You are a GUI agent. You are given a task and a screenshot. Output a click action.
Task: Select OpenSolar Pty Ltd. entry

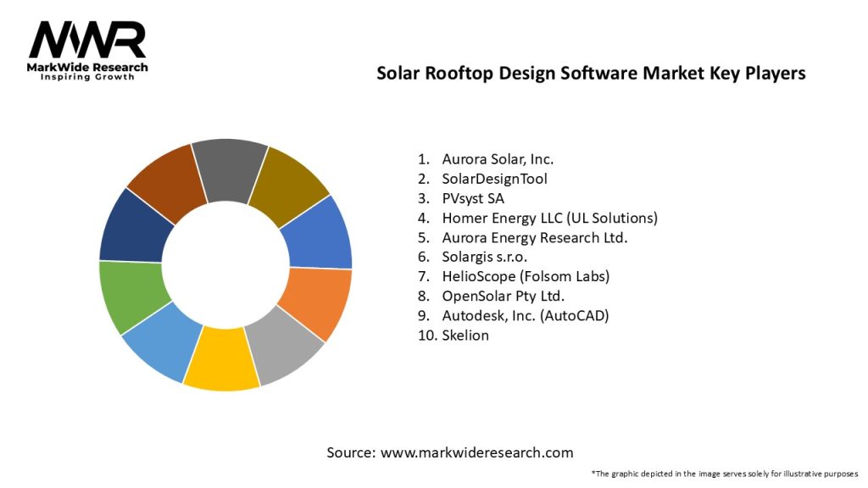(x=502, y=296)
